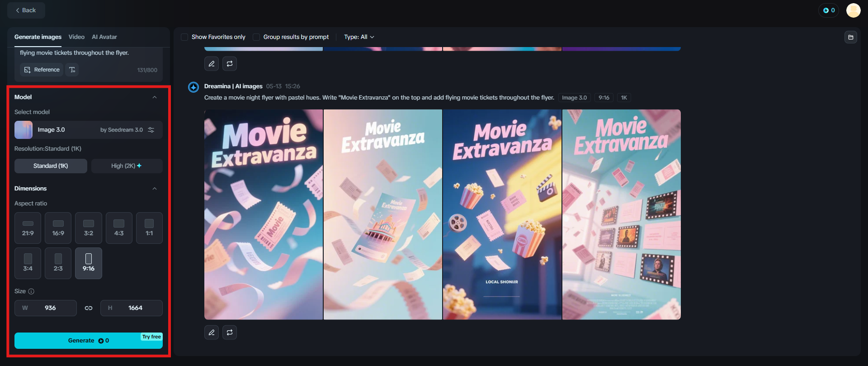This screenshot has width=868, height=366.
Task: Toggle Group results by prompt checkbox
Action: point(256,37)
